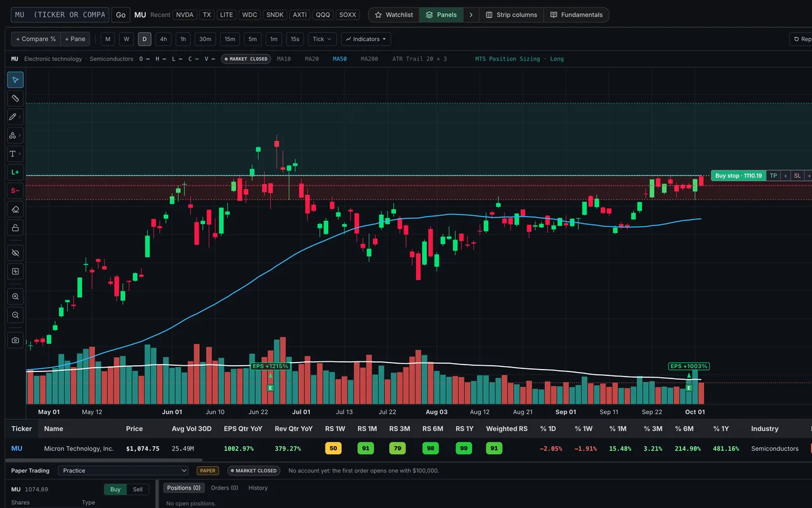Toggle the MA10 indicator

(x=284, y=59)
